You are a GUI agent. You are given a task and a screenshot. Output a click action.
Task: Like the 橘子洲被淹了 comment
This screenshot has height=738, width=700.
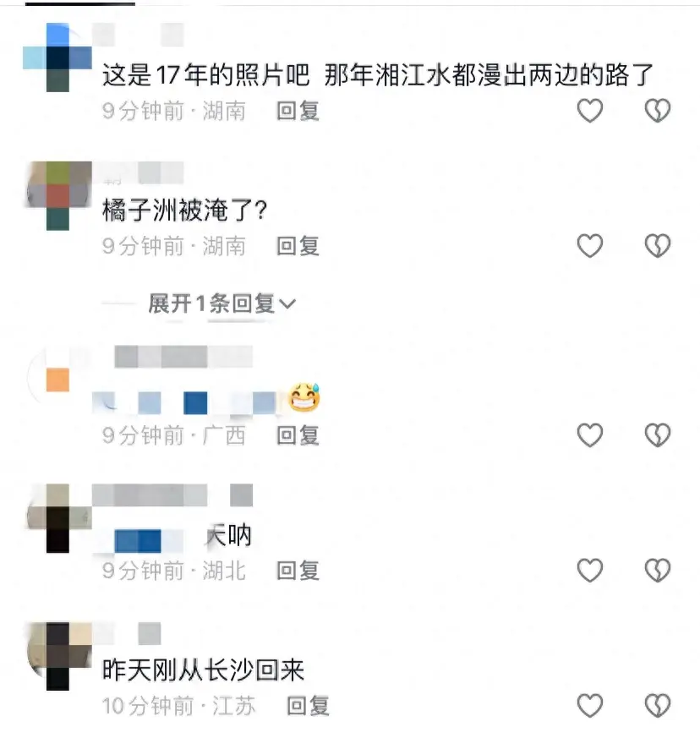tap(590, 246)
